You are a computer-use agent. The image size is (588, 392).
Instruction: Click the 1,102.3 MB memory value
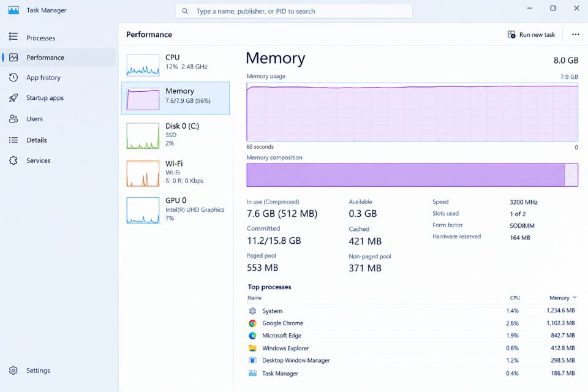tap(560, 323)
